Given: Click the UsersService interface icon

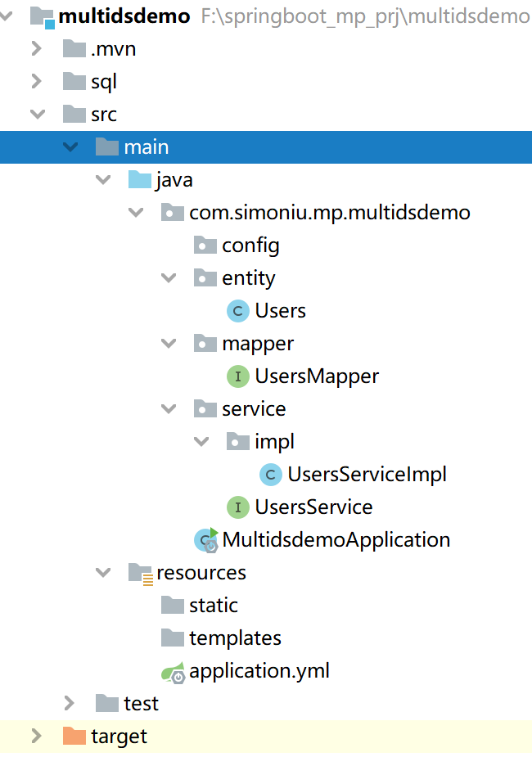Looking at the screenshot, I should [237, 507].
